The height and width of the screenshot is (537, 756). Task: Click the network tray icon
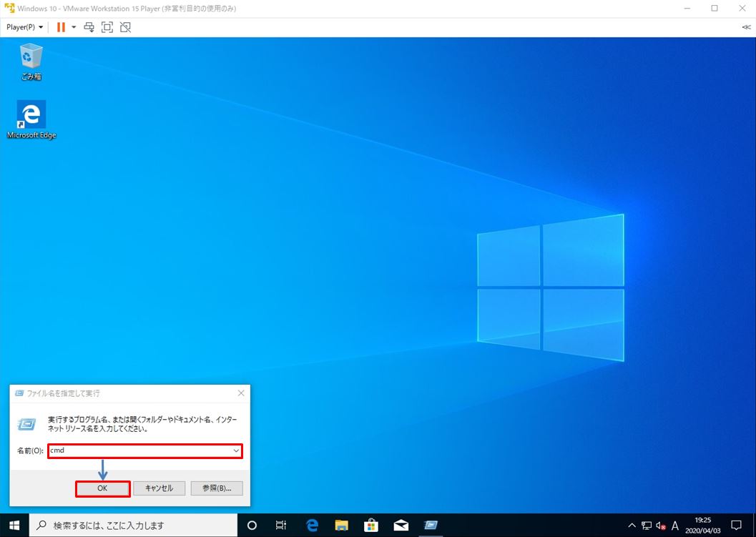point(647,526)
